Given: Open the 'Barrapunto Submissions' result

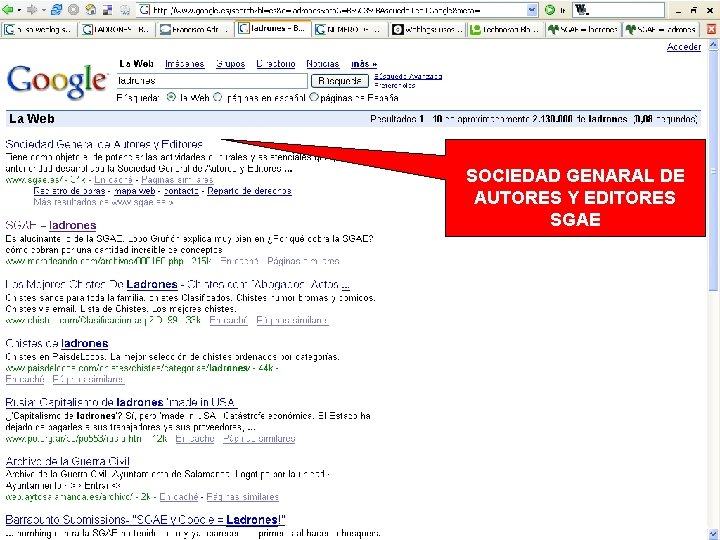Looking at the screenshot, I should pyautogui.click(x=145, y=520).
